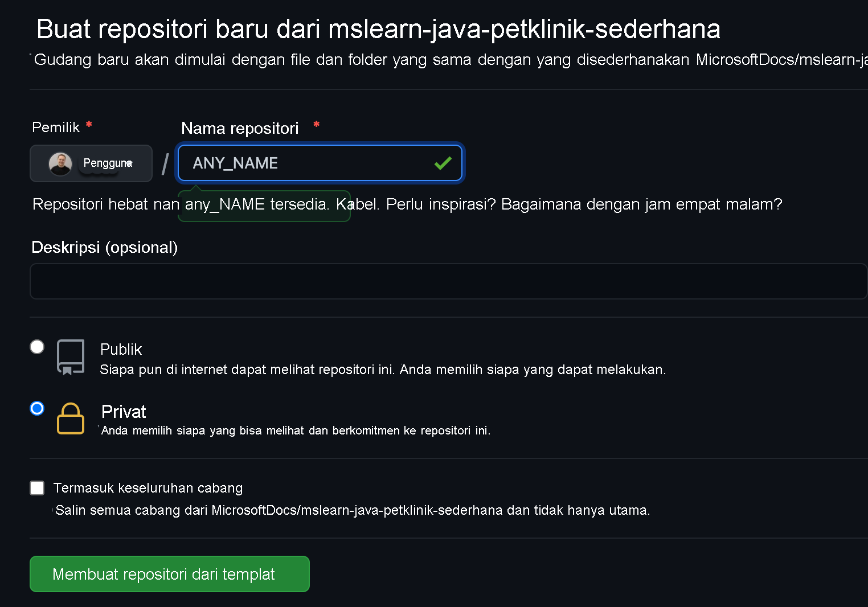
Task: Click the Privat option label text
Action: pos(123,411)
